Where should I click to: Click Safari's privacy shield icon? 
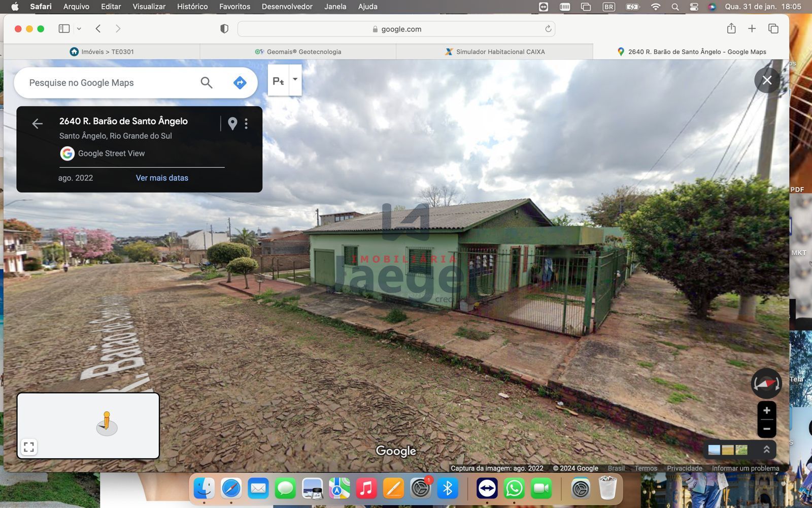pyautogui.click(x=224, y=29)
